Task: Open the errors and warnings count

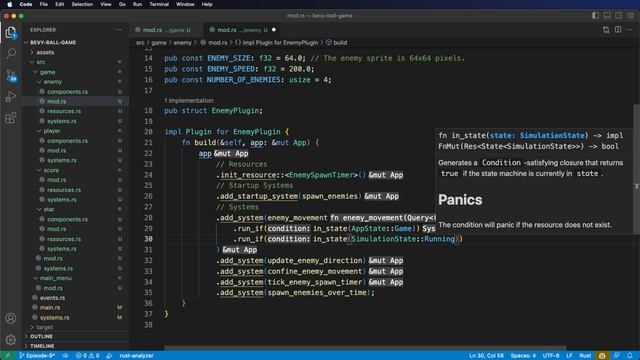Action: tap(87, 356)
